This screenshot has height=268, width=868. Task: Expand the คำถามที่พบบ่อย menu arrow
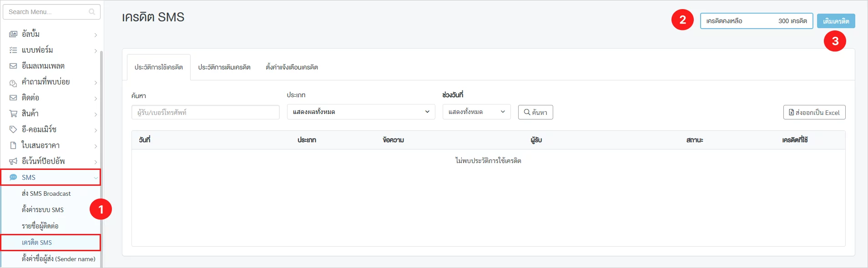click(x=96, y=82)
